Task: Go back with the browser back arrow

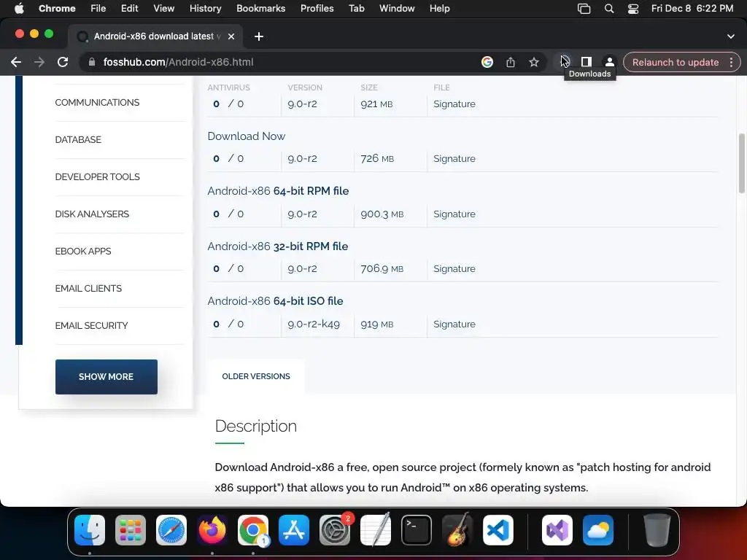Action: tap(16, 62)
